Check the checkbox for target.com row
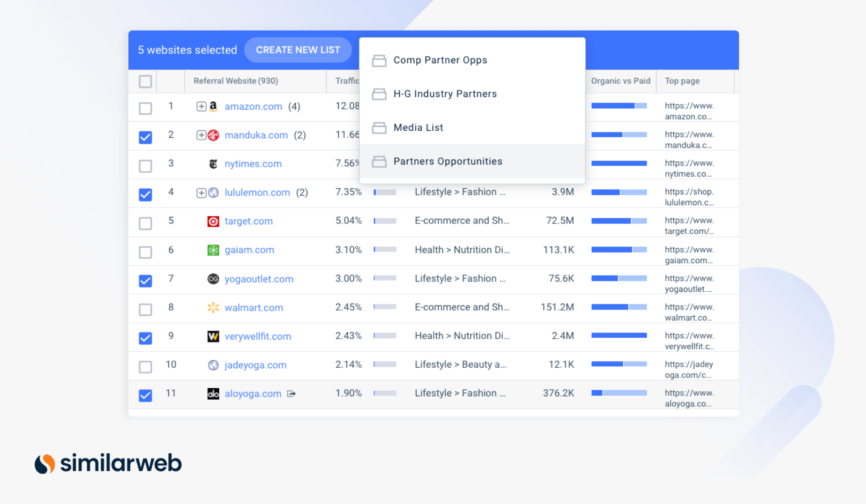 145,223
